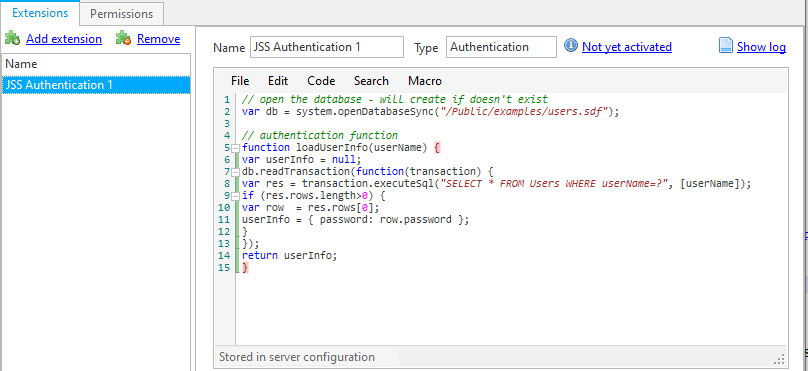Click the resize grip in editor corner
808x371 pixels.
click(780, 359)
